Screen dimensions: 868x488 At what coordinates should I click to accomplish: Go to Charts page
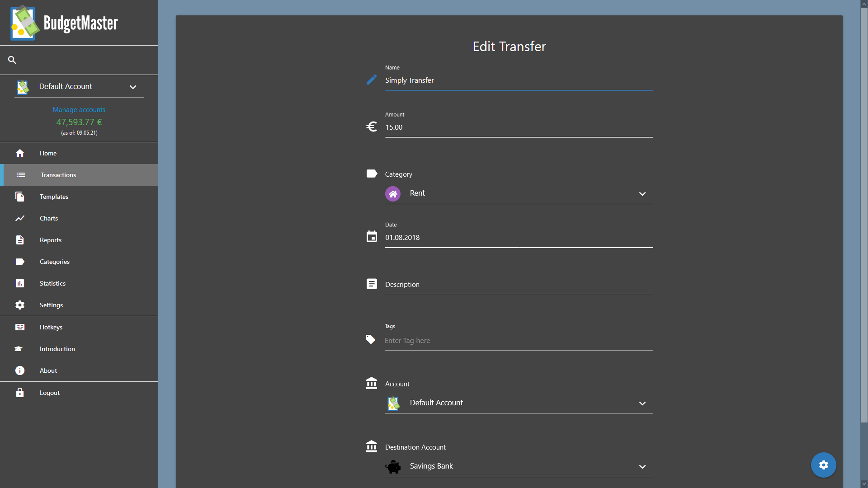(79, 218)
